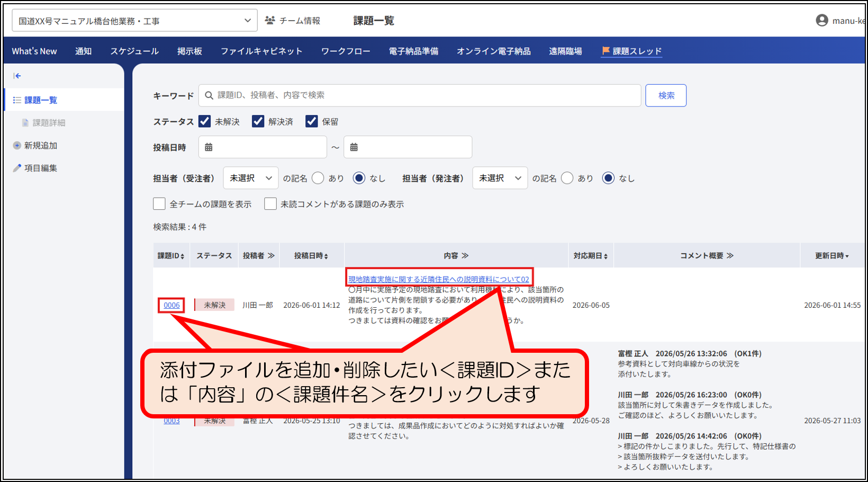Enable 全チームの課題を表示 checkbox
868x482 pixels.
click(x=159, y=204)
